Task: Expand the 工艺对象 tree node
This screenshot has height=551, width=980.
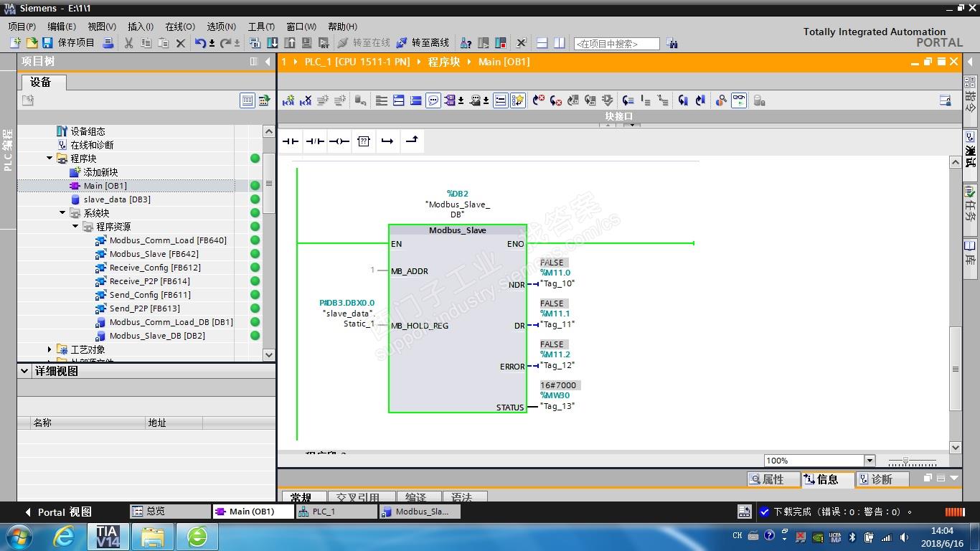Action: (x=50, y=349)
